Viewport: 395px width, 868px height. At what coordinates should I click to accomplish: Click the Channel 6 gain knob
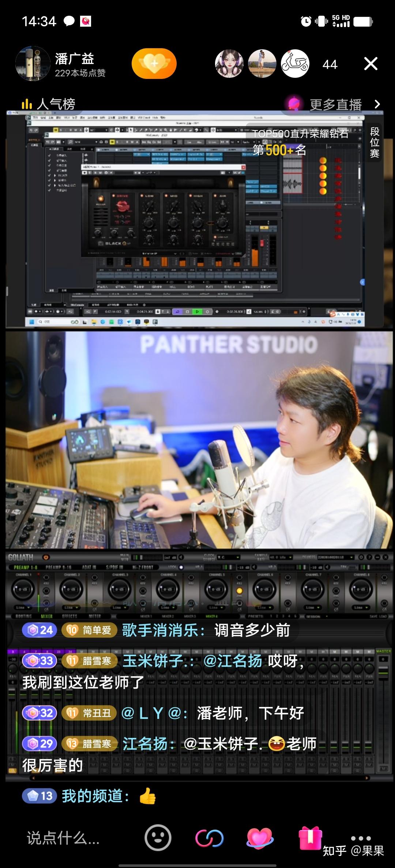point(264,589)
